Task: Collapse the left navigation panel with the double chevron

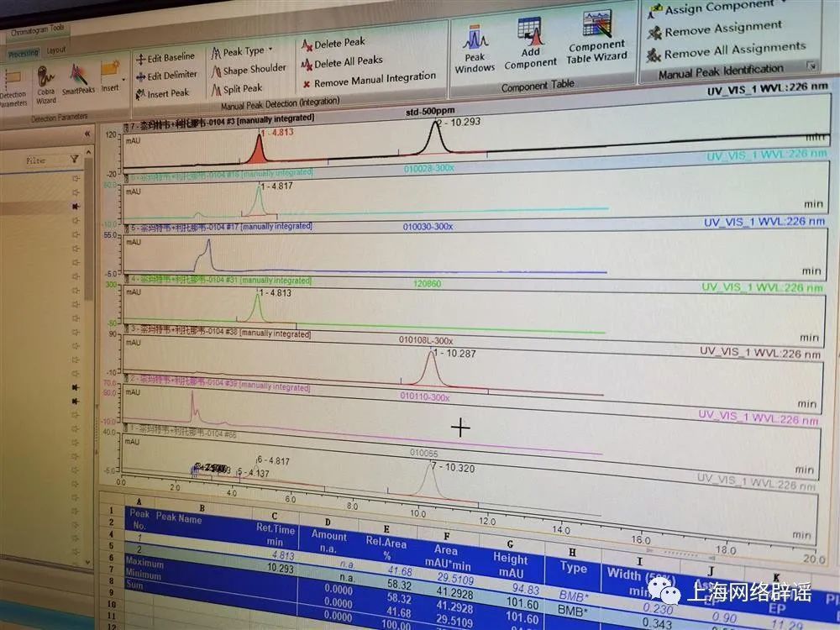Action: coord(87,134)
